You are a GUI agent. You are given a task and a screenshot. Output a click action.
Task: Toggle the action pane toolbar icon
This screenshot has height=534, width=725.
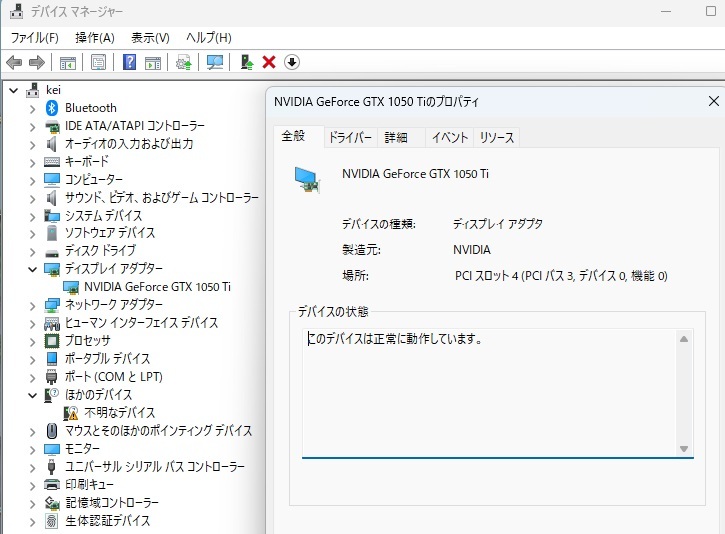(153, 62)
